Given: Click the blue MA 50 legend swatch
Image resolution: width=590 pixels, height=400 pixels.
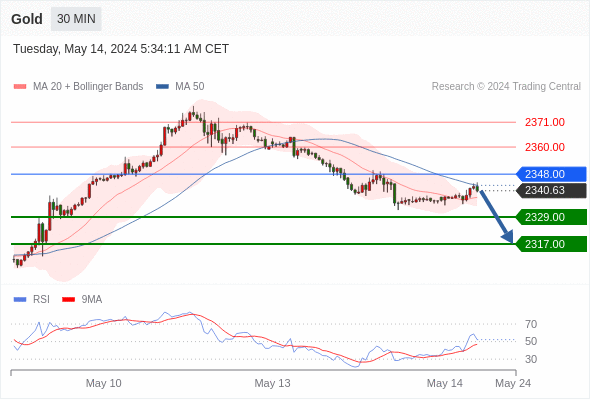Looking at the screenshot, I should pyautogui.click(x=162, y=87).
